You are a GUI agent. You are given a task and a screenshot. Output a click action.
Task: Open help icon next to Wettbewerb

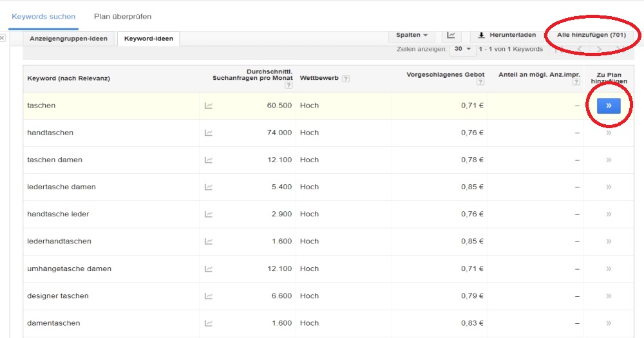point(346,79)
